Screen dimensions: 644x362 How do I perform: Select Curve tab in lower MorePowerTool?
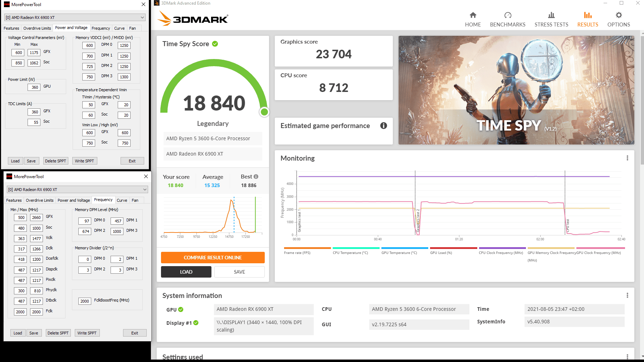click(x=122, y=200)
